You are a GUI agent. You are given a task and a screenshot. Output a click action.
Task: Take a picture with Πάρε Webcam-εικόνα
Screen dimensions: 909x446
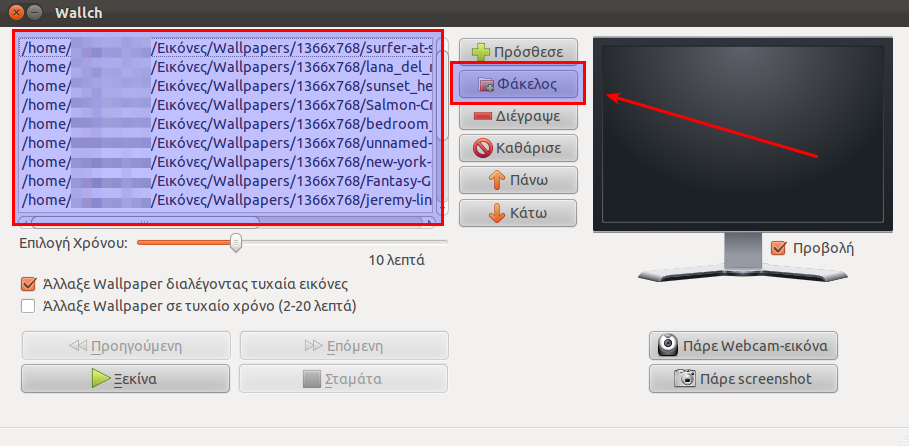pyautogui.click(x=743, y=346)
